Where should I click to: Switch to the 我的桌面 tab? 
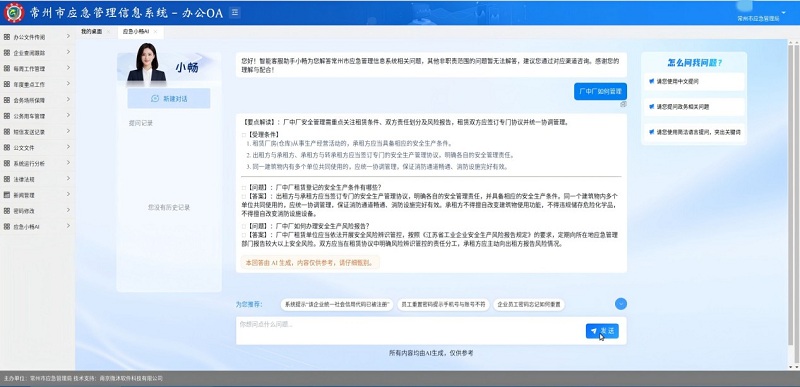[91, 32]
